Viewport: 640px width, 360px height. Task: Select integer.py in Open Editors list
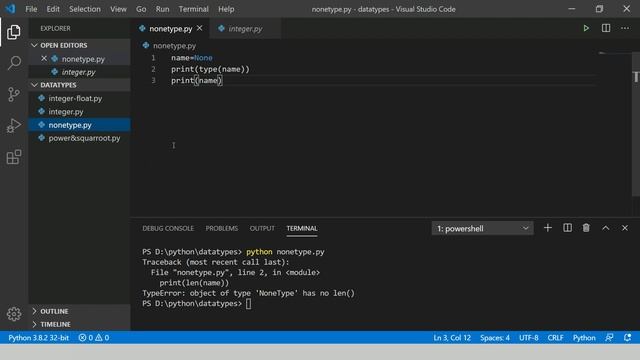coord(80,72)
